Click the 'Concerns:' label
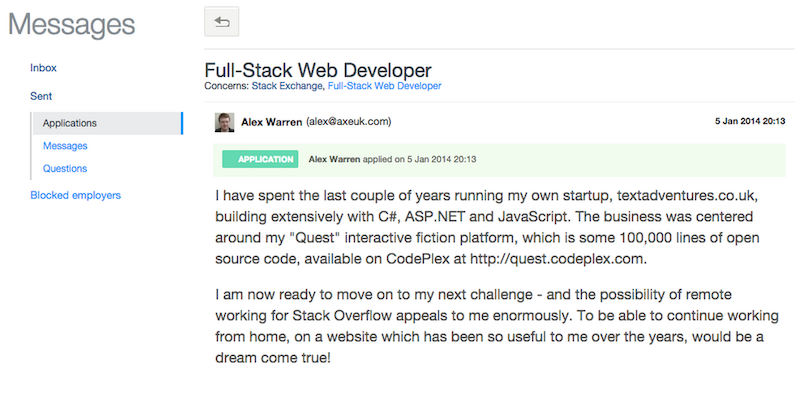 (x=227, y=86)
